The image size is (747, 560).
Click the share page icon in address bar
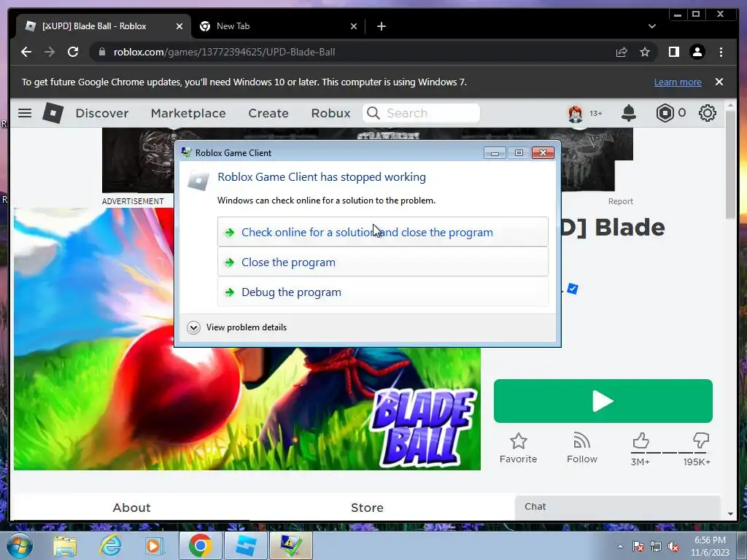(622, 52)
